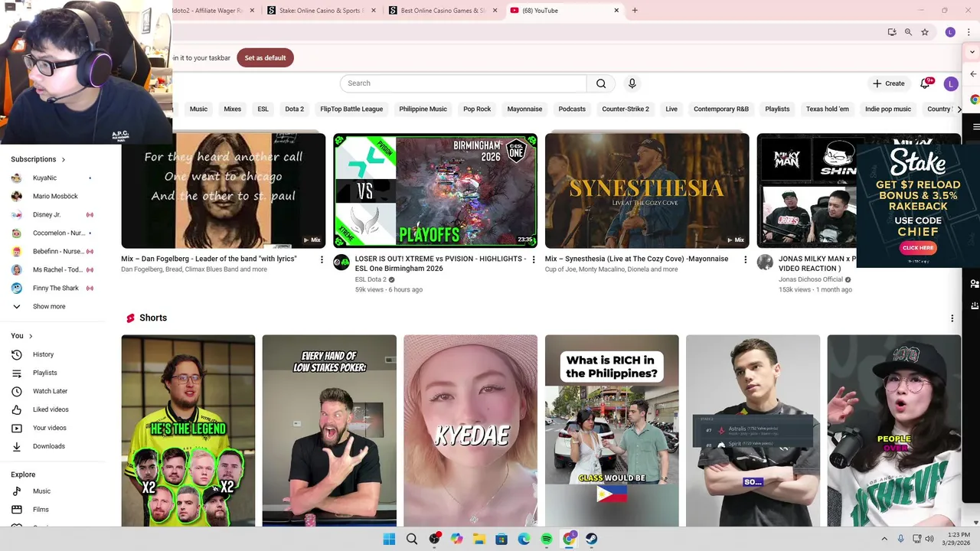Image resolution: width=980 pixels, height=551 pixels.
Task: Open YouTube notifications bell
Action: click(x=925, y=83)
